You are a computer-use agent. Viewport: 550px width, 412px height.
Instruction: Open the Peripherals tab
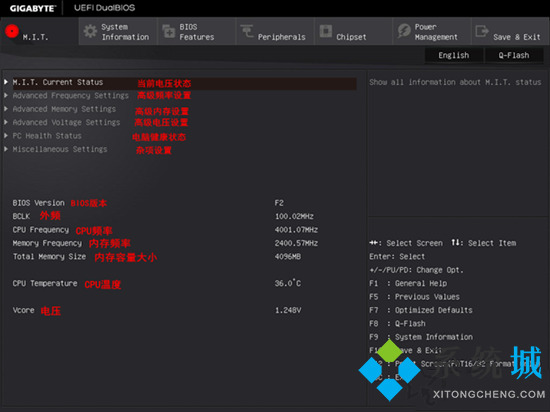(x=275, y=32)
